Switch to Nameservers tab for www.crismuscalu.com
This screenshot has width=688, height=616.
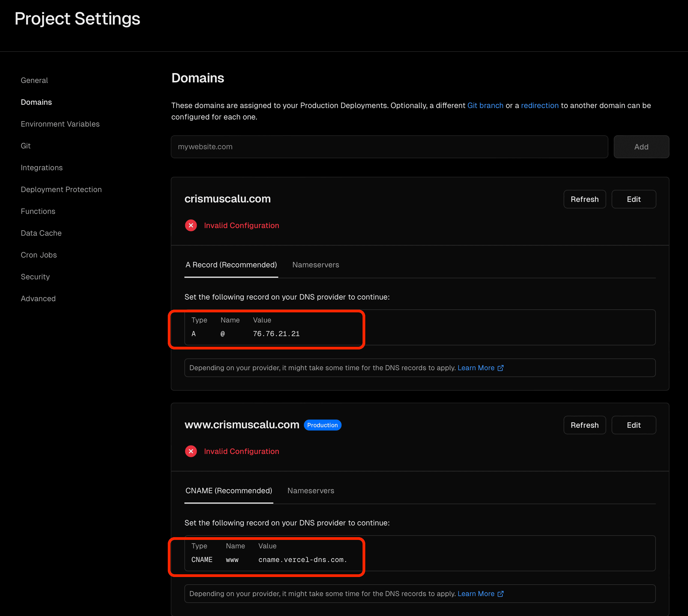311,491
